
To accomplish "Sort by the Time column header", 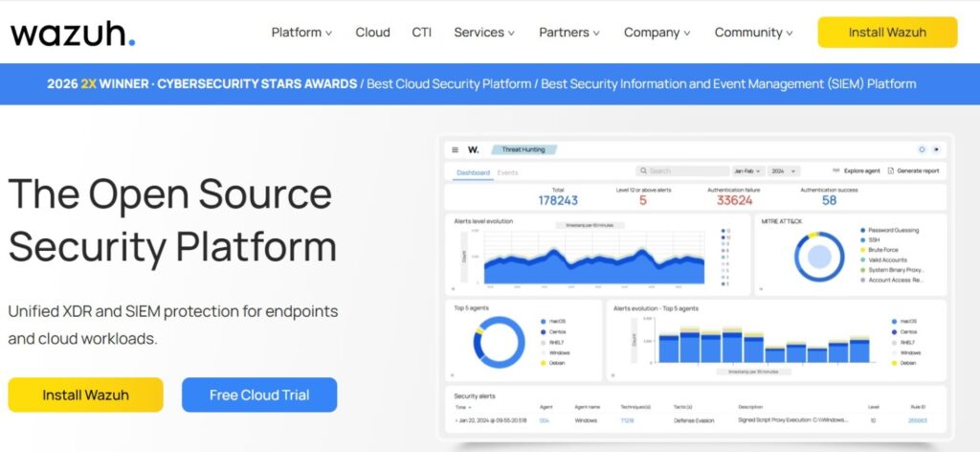I will [x=463, y=407].
